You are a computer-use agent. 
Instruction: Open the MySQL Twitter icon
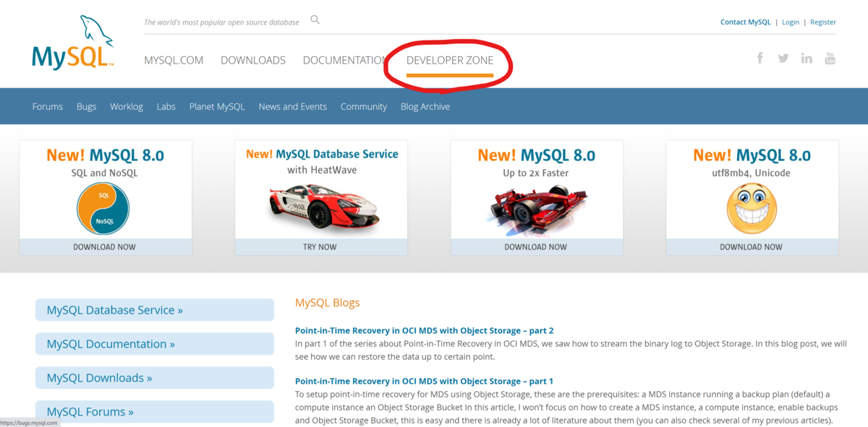pyautogui.click(x=783, y=59)
